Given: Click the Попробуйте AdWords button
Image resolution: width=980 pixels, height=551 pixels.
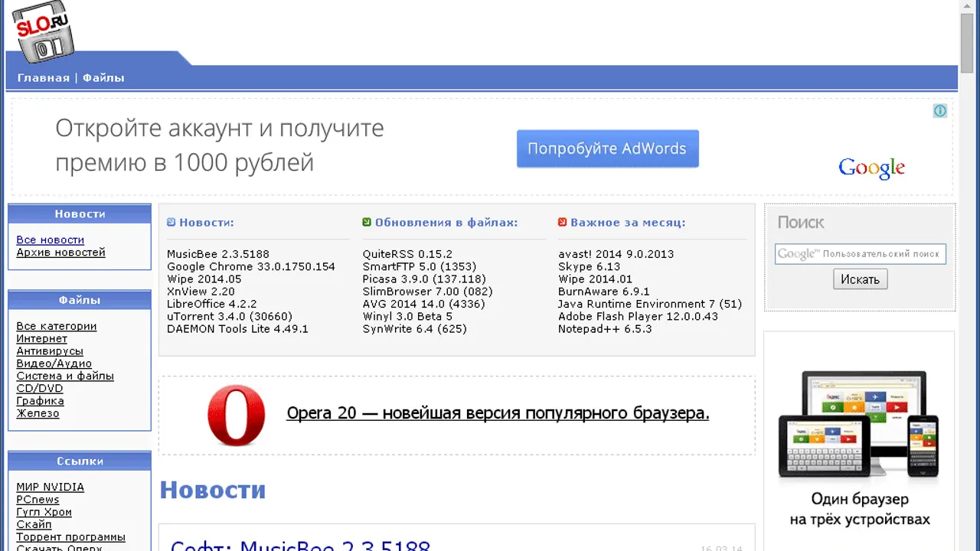Looking at the screenshot, I should pos(607,148).
